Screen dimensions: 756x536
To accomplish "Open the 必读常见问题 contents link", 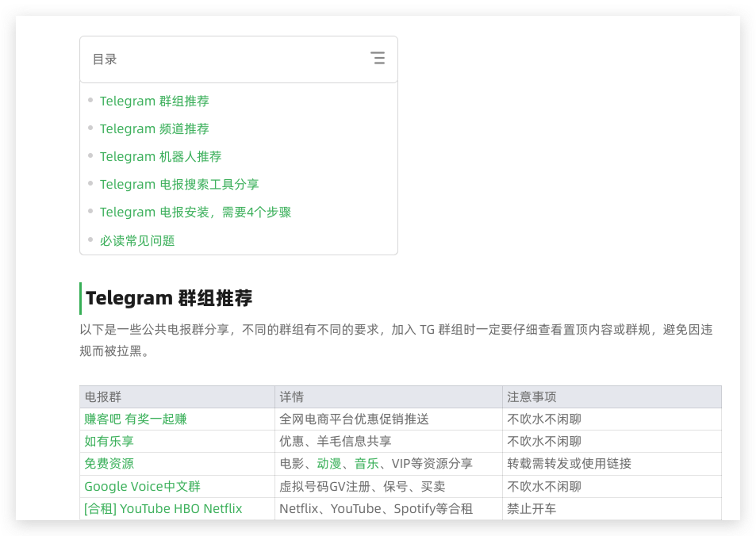I will tap(137, 241).
